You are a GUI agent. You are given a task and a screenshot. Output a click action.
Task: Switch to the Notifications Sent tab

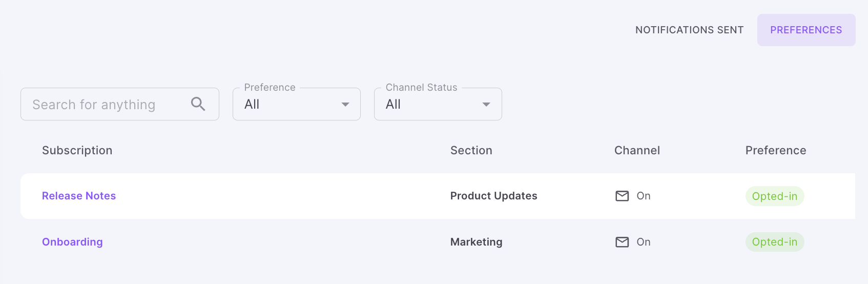point(689,30)
